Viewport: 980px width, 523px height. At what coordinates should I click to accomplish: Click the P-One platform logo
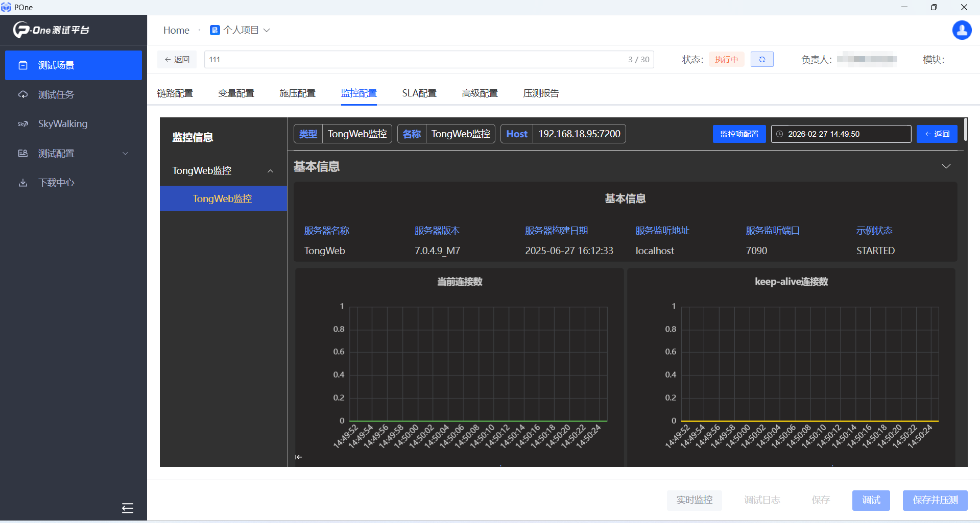(x=51, y=30)
